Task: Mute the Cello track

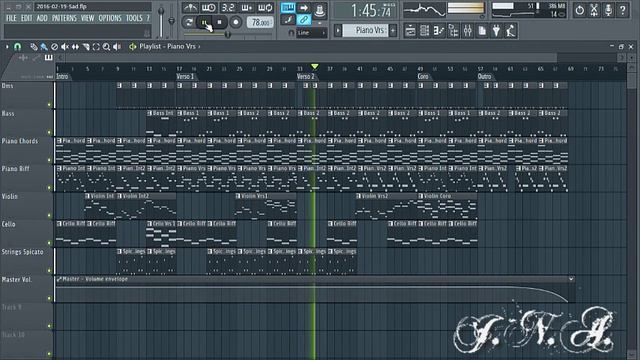Action: [x=49, y=243]
